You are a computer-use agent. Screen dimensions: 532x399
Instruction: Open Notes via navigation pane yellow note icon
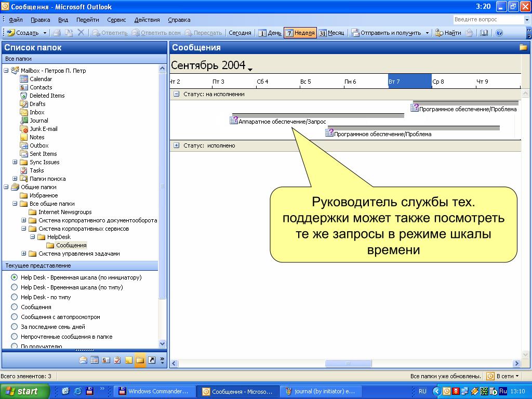click(x=129, y=360)
